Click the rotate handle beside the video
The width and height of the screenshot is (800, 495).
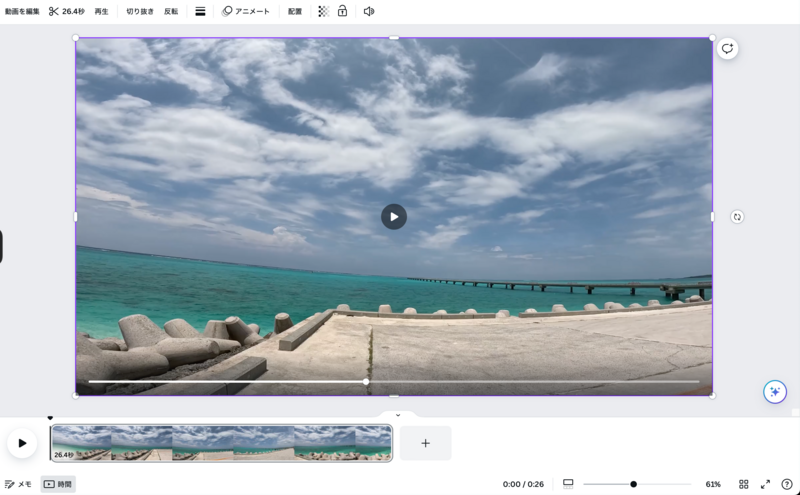pyautogui.click(x=737, y=217)
